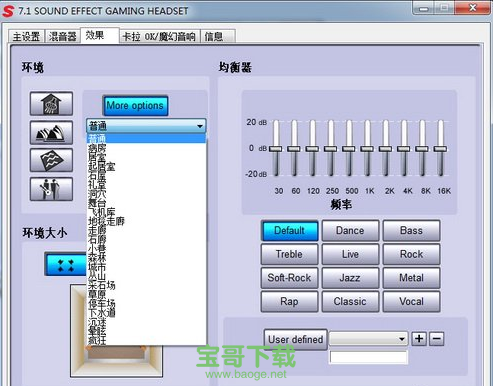Choose 停车场 in the environment list
The width and height of the screenshot is (493, 386).
pyautogui.click(x=146, y=303)
